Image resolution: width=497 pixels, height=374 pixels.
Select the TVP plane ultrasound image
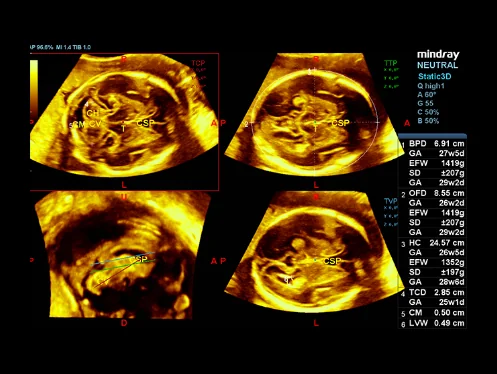[x=313, y=253]
